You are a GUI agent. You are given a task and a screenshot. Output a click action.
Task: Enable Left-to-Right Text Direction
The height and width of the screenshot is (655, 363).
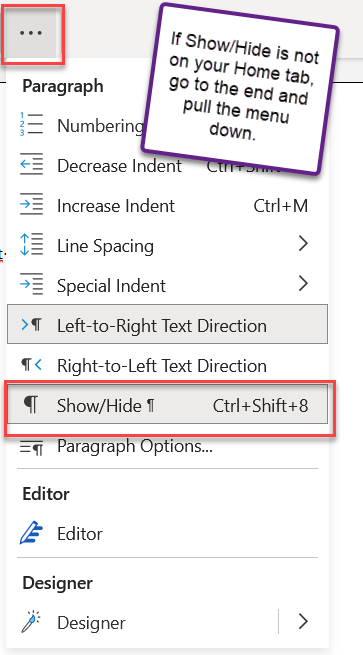(x=168, y=325)
